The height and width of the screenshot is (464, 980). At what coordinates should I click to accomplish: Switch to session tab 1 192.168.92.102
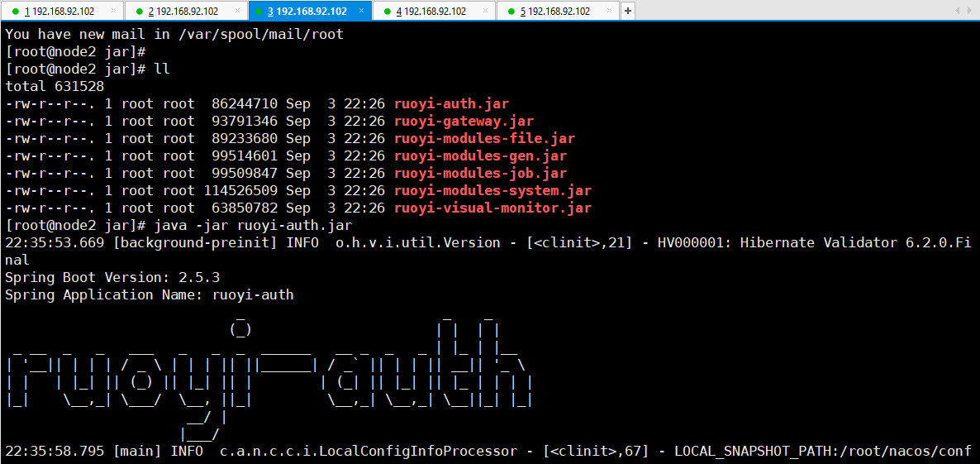61,12
